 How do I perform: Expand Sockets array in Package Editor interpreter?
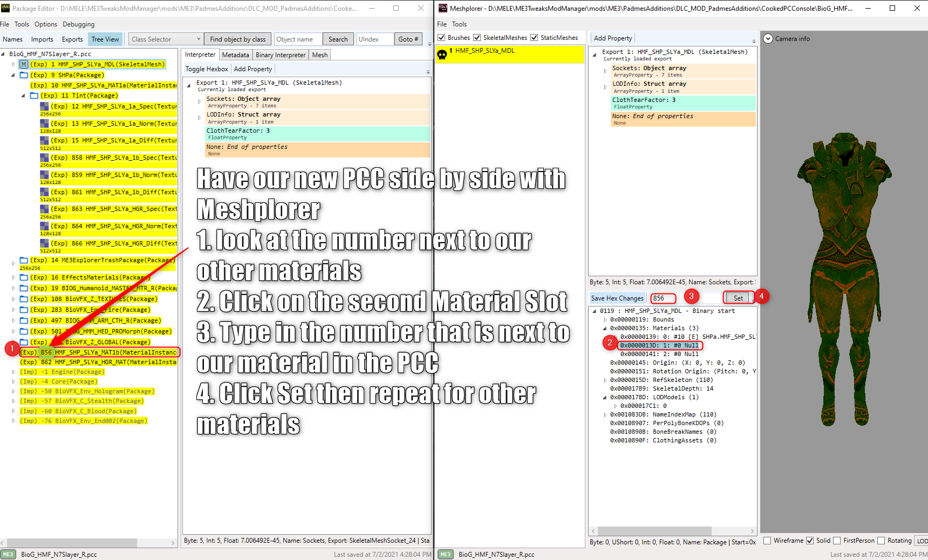(x=200, y=102)
